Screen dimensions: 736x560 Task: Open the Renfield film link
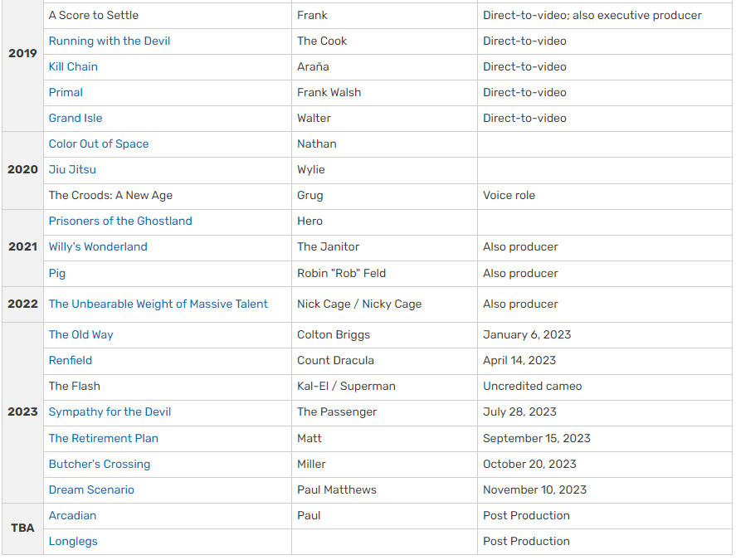point(71,361)
